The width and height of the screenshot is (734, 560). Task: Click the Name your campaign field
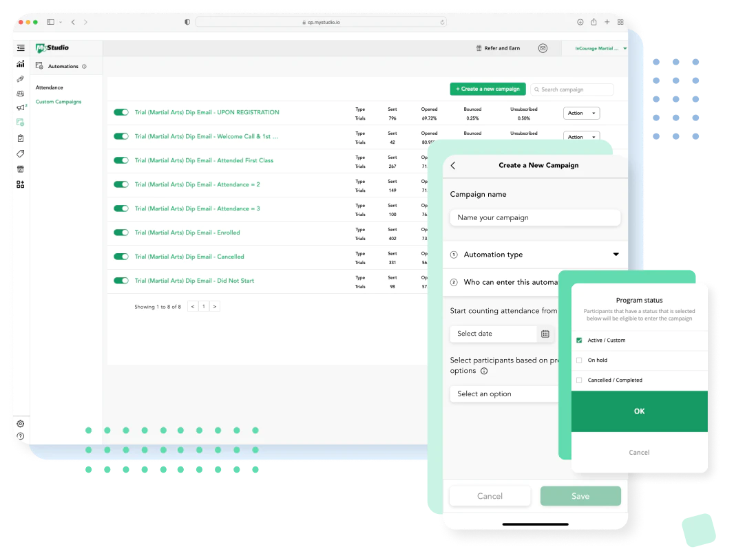[535, 217]
